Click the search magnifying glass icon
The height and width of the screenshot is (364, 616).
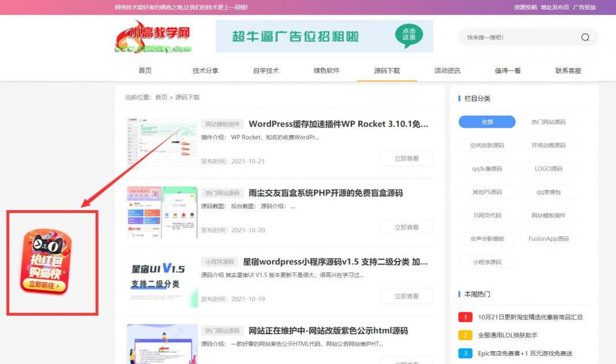(585, 36)
